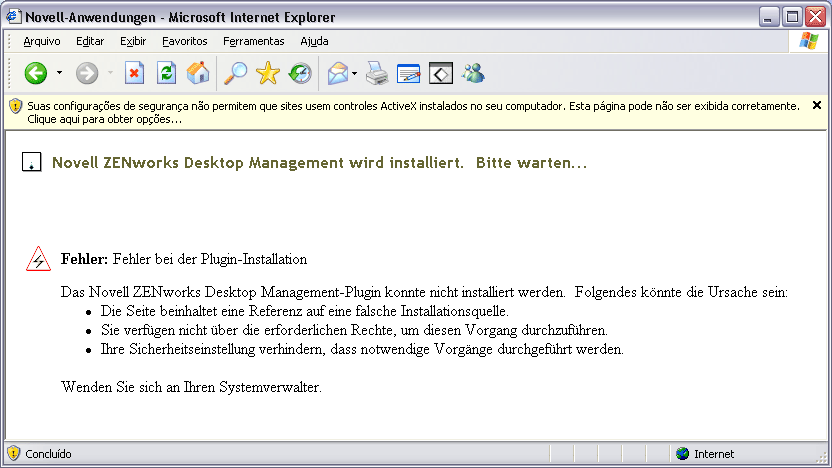Click the ActiveX security information bar text
This screenshot has height=468, width=832.
point(413,112)
